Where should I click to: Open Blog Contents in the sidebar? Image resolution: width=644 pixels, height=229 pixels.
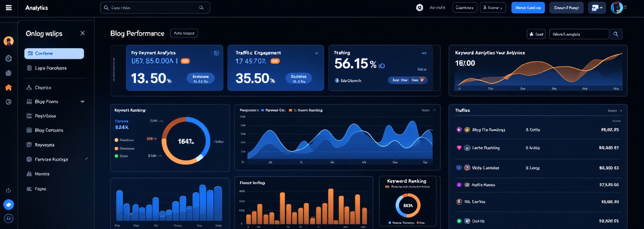point(49,131)
